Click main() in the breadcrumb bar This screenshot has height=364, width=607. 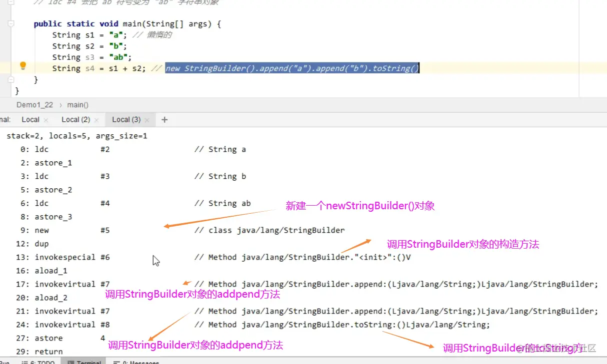(x=77, y=105)
